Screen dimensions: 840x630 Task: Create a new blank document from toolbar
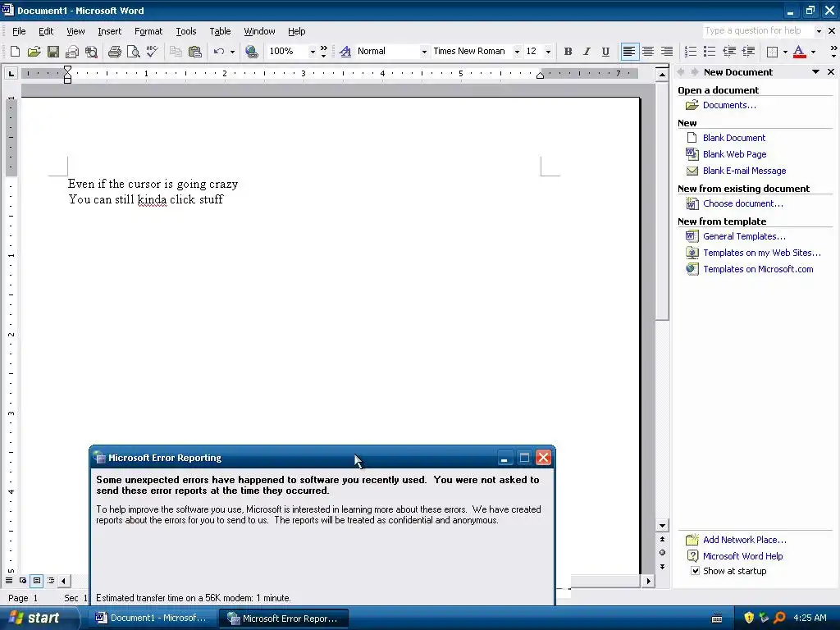pyautogui.click(x=15, y=52)
